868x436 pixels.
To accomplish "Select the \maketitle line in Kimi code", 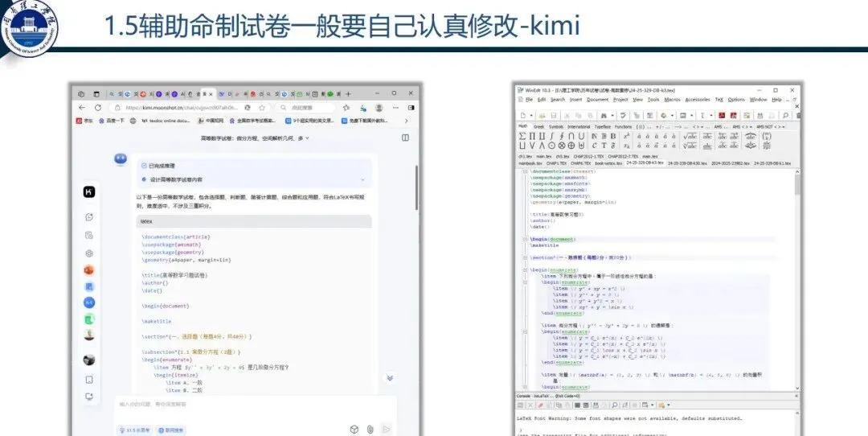I will click(x=157, y=321).
